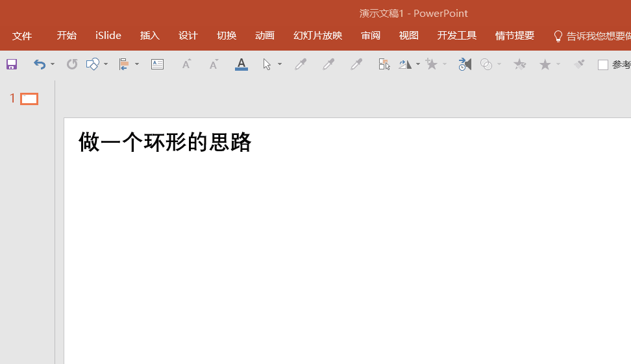Choose the Select objects arrow tool
The width and height of the screenshot is (631, 364).
click(x=267, y=64)
